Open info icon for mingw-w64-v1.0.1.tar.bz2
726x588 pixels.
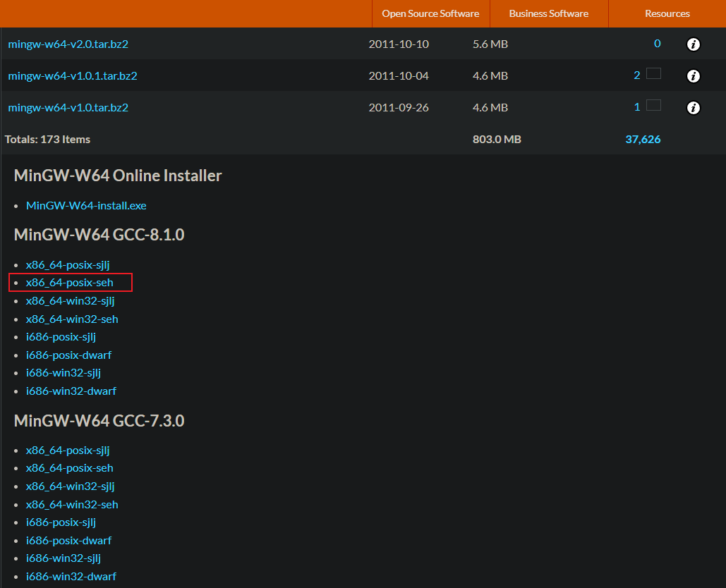(x=693, y=76)
